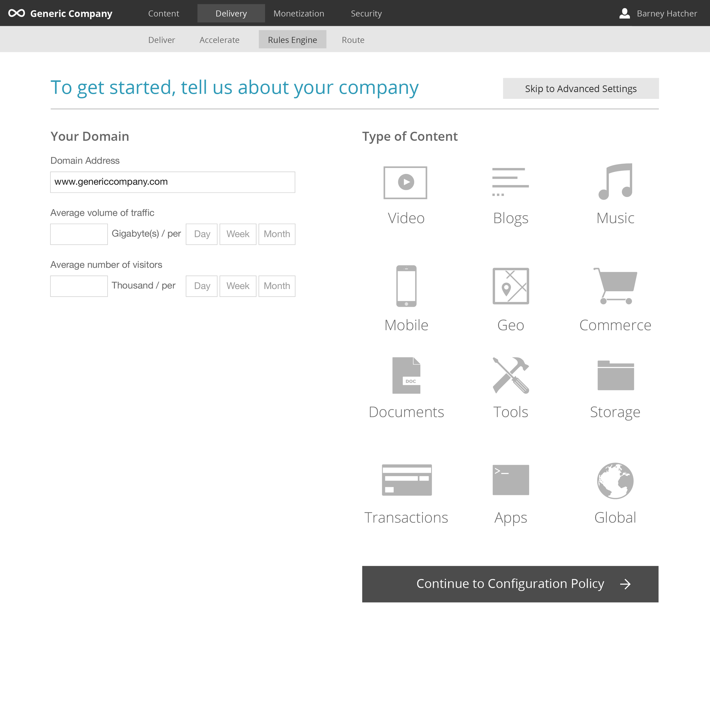Set visitors period to Day

point(201,286)
